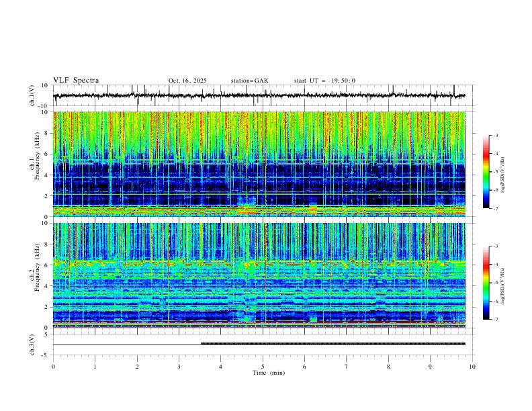Click time axis tick label "9"
This screenshot has width=532, height=411.
(430, 367)
